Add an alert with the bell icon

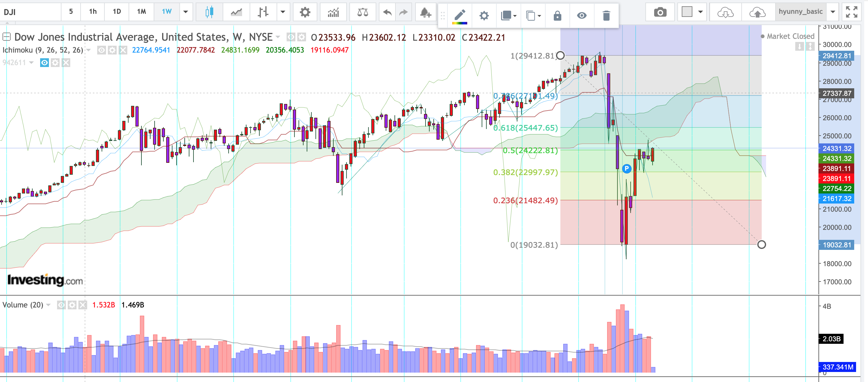(425, 13)
